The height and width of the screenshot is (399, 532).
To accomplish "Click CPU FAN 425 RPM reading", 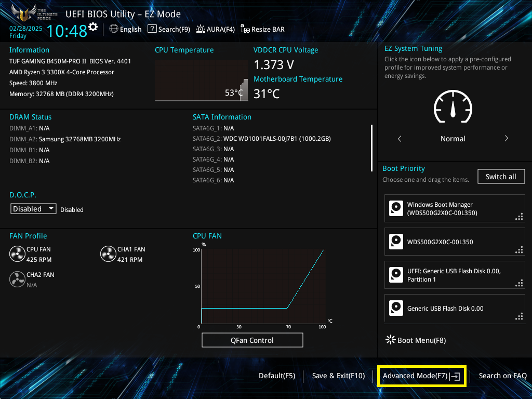I will [39, 260].
